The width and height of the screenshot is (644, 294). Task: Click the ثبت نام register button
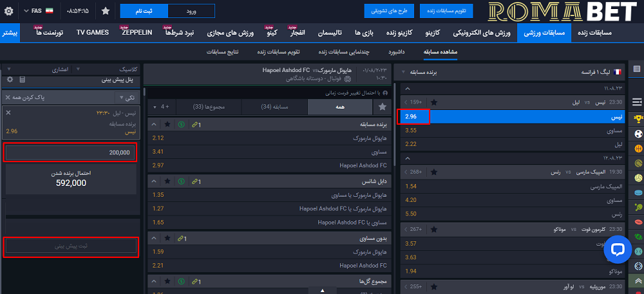144,11
